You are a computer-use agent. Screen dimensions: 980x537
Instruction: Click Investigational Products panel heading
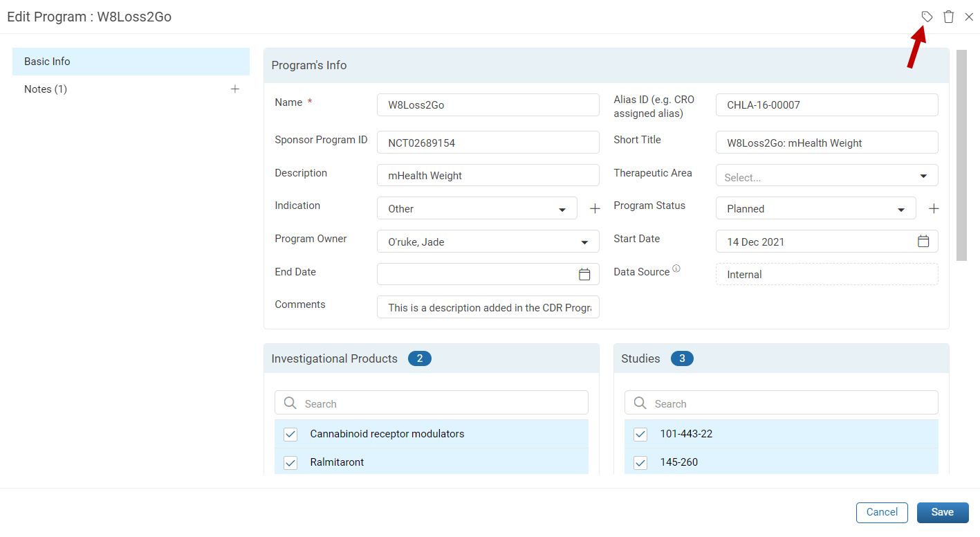pos(334,358)
